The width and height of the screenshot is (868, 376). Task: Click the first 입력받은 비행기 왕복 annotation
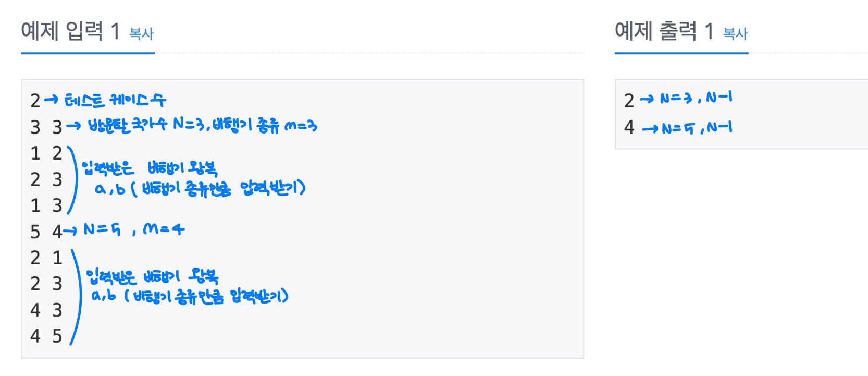[x=150, y=168]
